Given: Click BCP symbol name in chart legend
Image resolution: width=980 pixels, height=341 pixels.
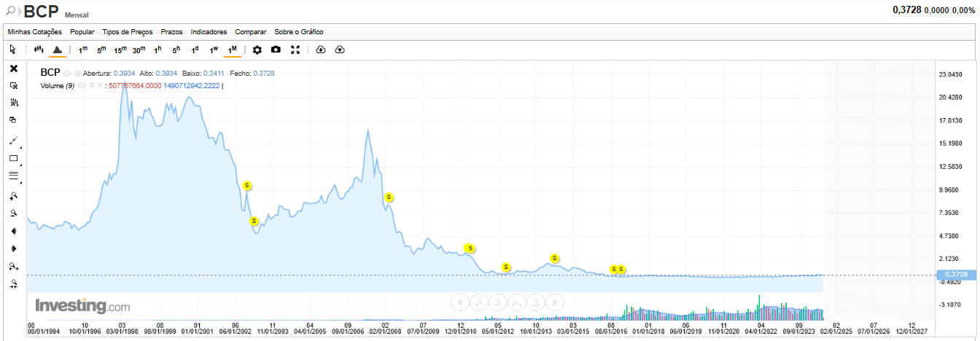Looking at the screenshot, I should tap(50, 72).
